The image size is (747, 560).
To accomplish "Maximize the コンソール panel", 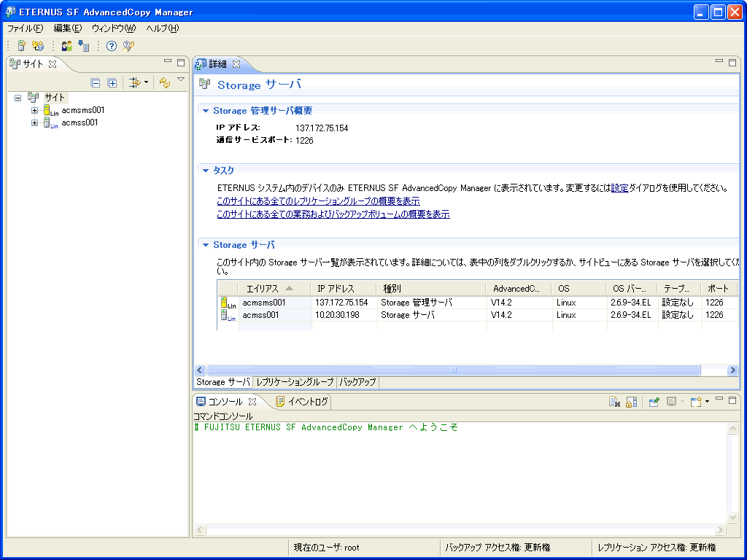I will coord(732,400).
